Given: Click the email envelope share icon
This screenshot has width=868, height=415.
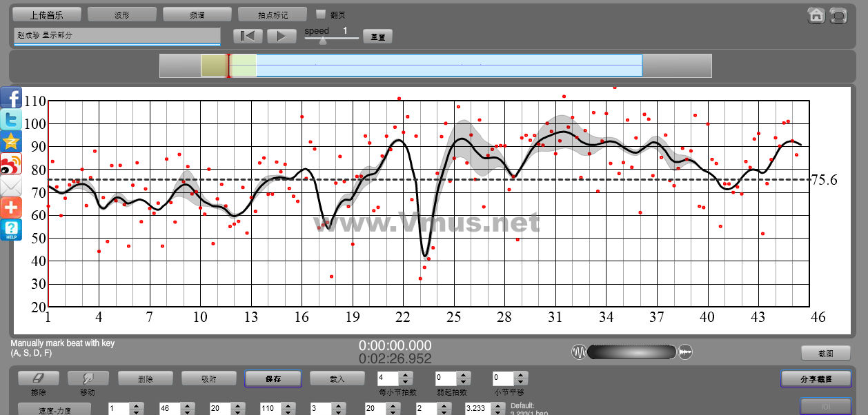Looking at the screenshot, I should [x=11, y=186].
